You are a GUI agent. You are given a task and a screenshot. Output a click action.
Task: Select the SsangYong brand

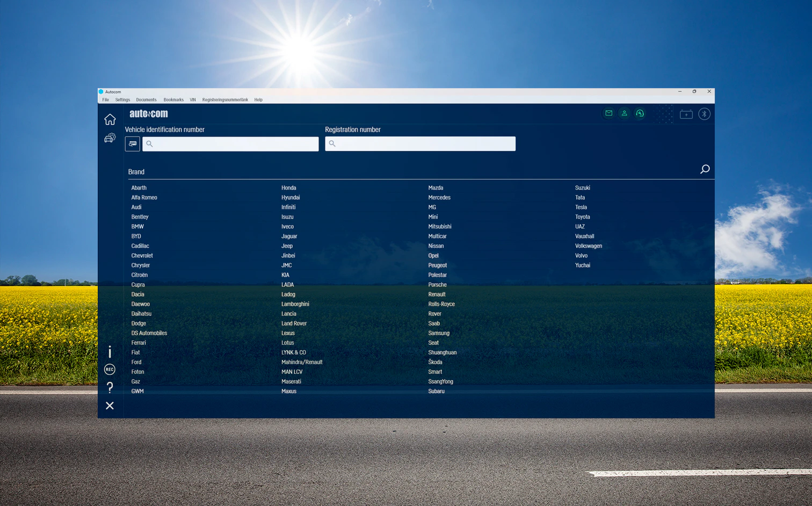click(441, 381)
